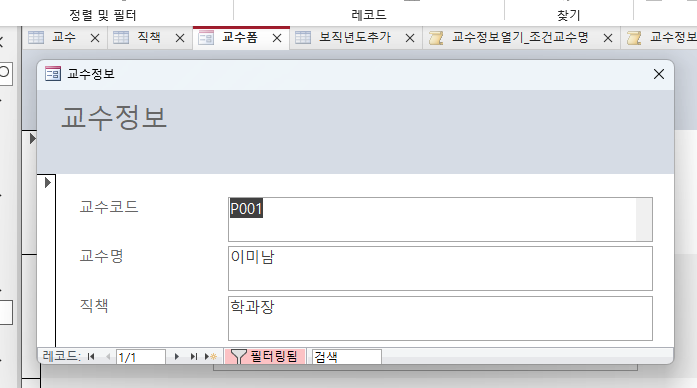The height and width of the screenshot is (388, 697).
Task: Create new blank record button
Action: coord(211,356)
